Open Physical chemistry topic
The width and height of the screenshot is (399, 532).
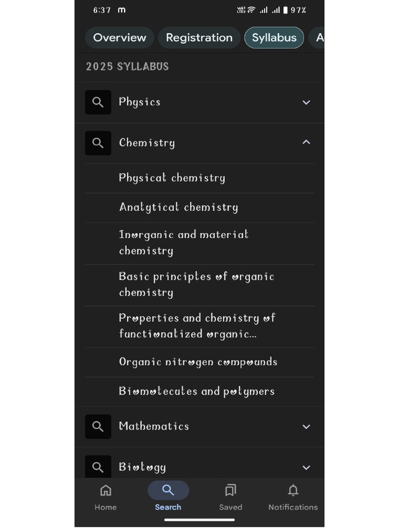[172, 178]
